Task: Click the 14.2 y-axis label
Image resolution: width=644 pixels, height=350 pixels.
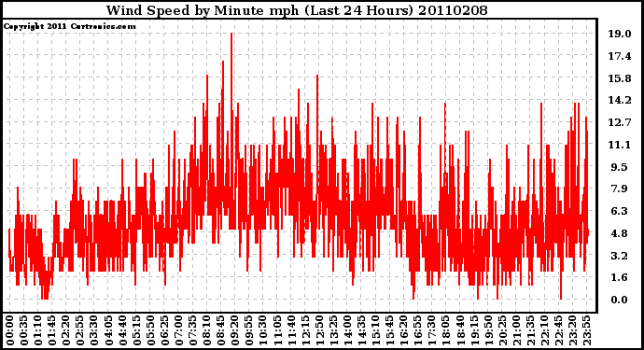Action: pos(620,100)
